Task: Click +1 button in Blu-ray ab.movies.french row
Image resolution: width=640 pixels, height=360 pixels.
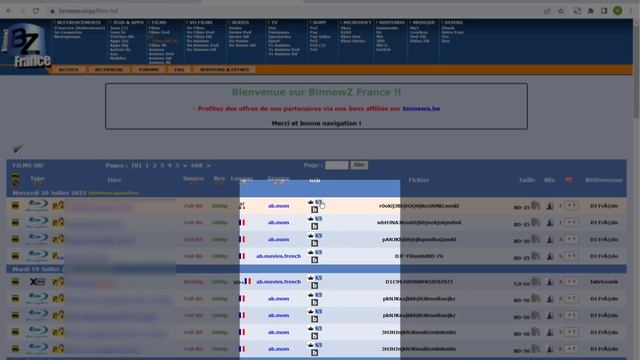Action: (571, 256)
